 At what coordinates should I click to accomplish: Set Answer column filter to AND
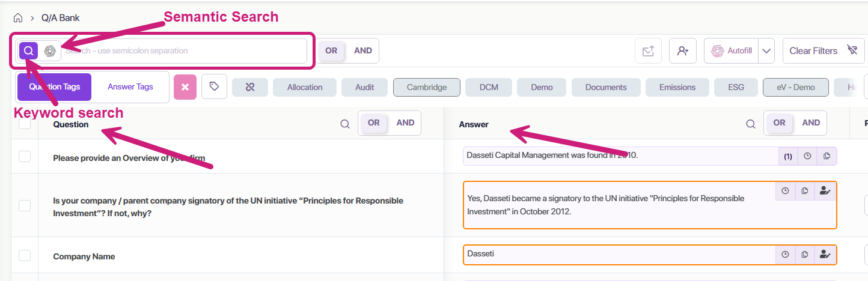pos(811,123)
